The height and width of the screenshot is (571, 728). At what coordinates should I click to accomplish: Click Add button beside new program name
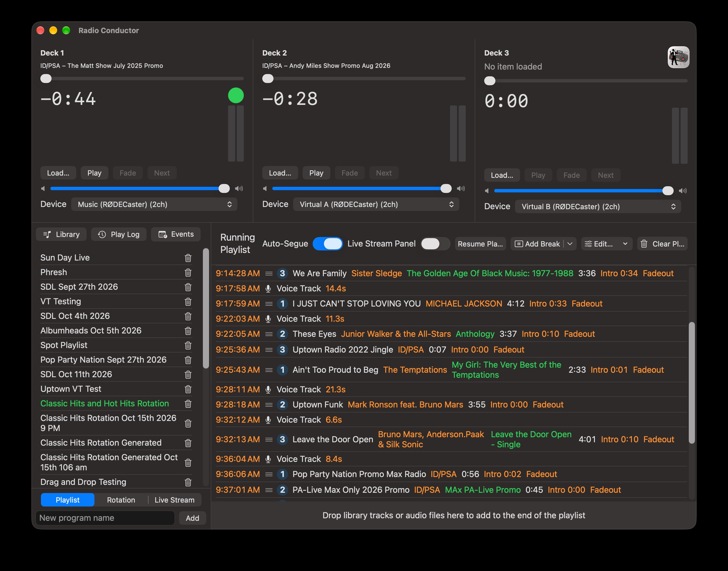coord(192,518)
